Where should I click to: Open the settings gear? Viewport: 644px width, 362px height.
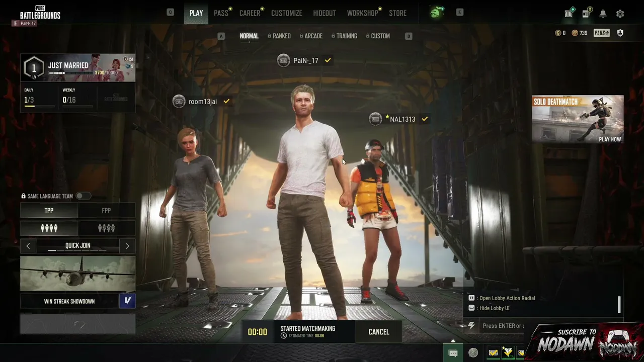[620, 14]
